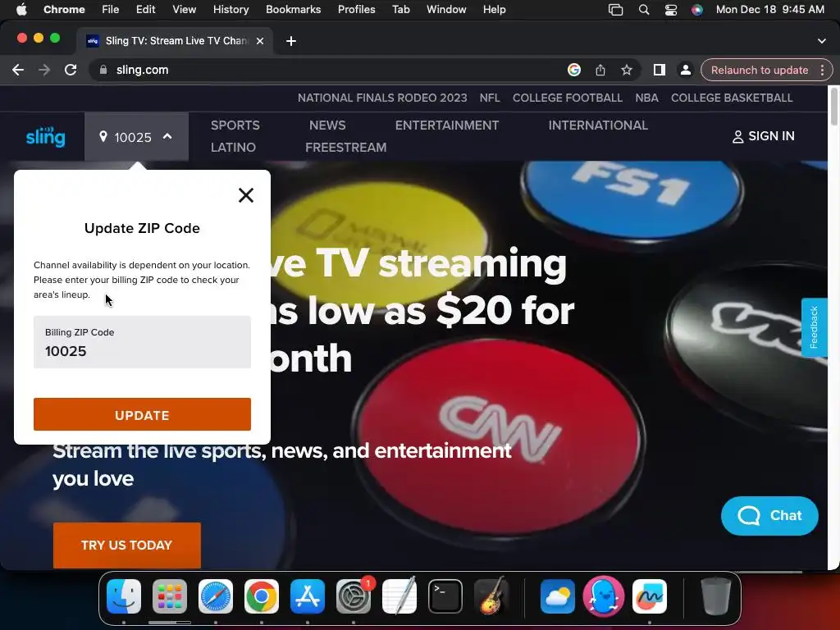Viewport: 840px width, 630px height.
Task: Open Siri in menu bar
Action: [x=697, y=10]
